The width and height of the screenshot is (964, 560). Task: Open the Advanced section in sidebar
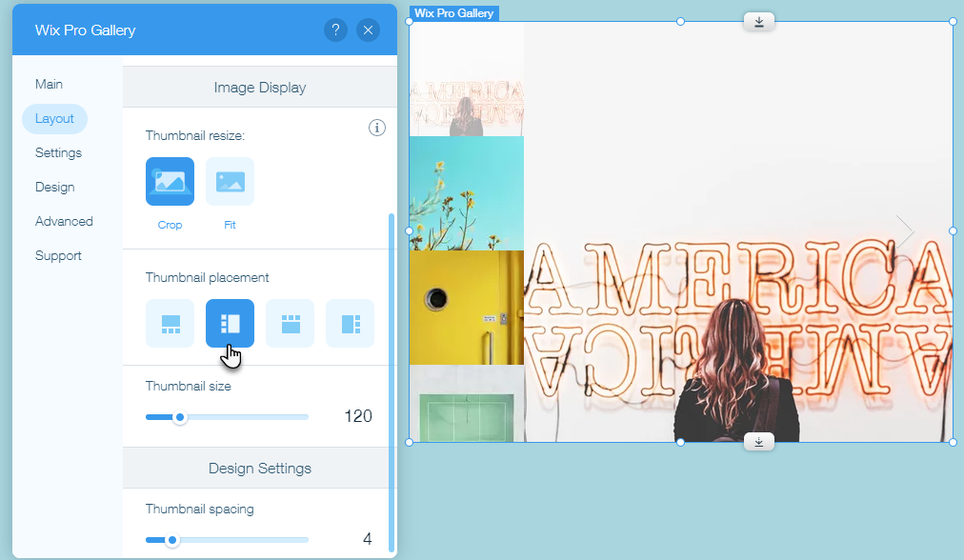(x=64, y=221)
